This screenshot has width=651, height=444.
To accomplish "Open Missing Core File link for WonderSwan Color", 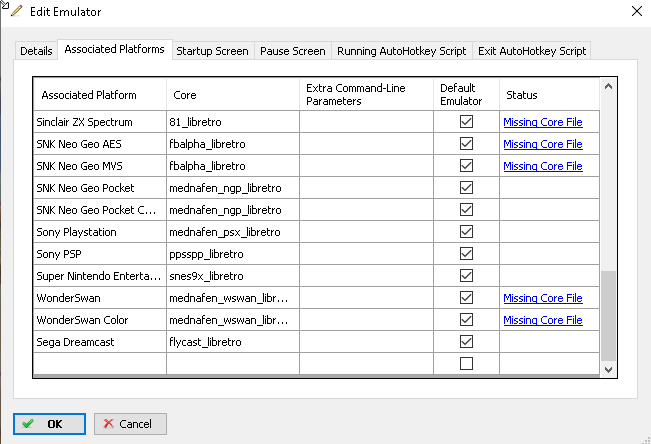I will 543,320.
